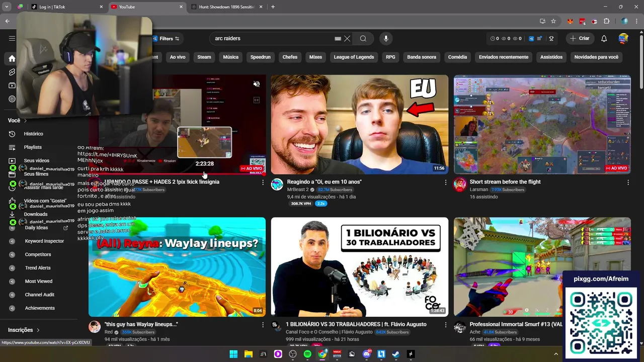Screen dimensions: 644x362
Task: Open vidIQ Trend Alerts
Action: [x=38, y=268]
